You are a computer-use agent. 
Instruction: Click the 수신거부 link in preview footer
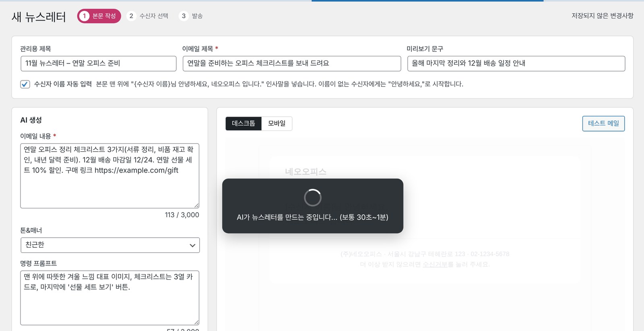coord(435,264)
